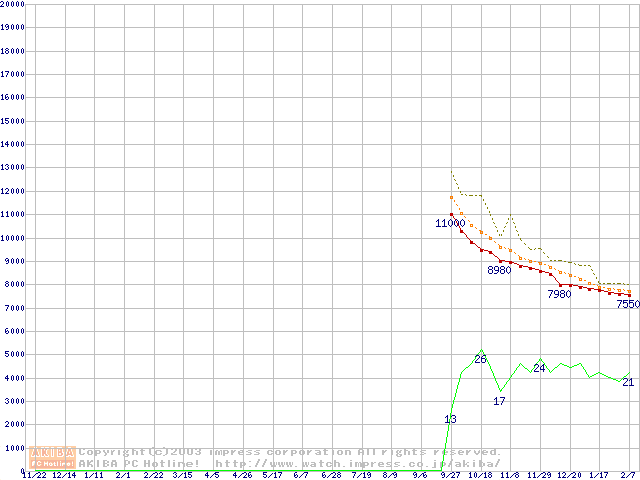
Task: Click the 5000 y-axis value label
Action: click(13, 354)
